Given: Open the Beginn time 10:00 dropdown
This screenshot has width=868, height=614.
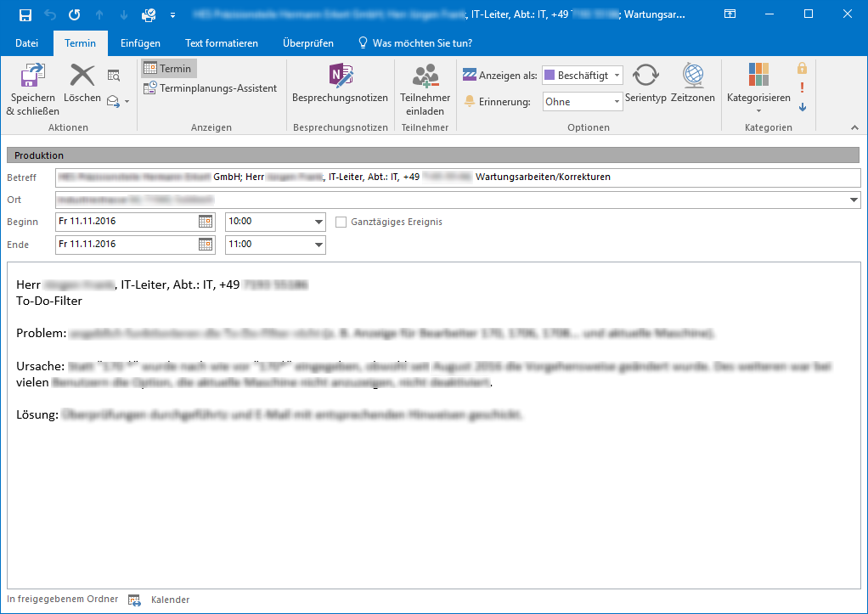Looking at the screenshot, I should (x=318, y=222).
